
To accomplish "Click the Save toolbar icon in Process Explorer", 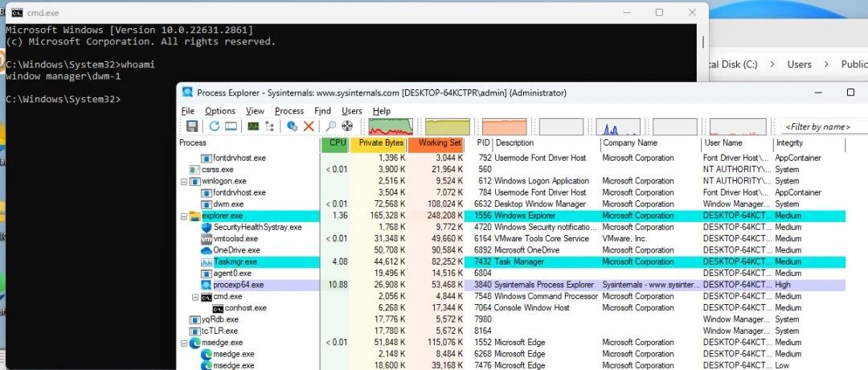I will (x=192, y=126).
